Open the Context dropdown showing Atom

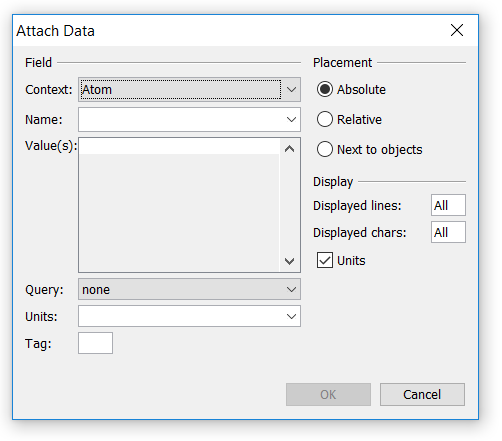189,89
